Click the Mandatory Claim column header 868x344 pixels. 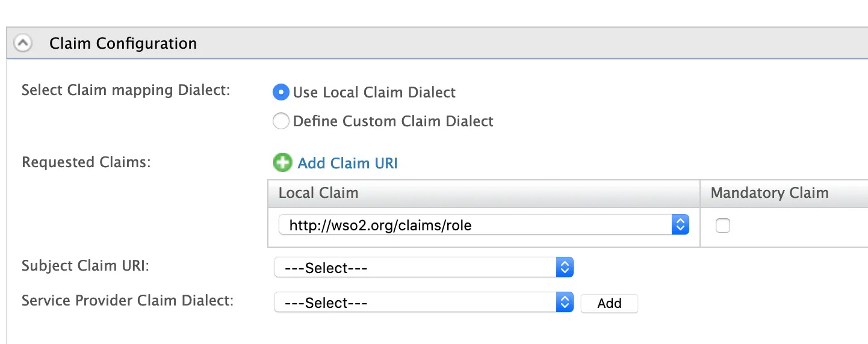point(769,193)
